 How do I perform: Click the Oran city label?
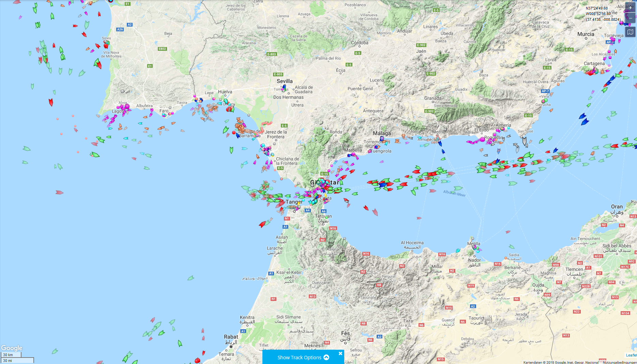(617, 207)
